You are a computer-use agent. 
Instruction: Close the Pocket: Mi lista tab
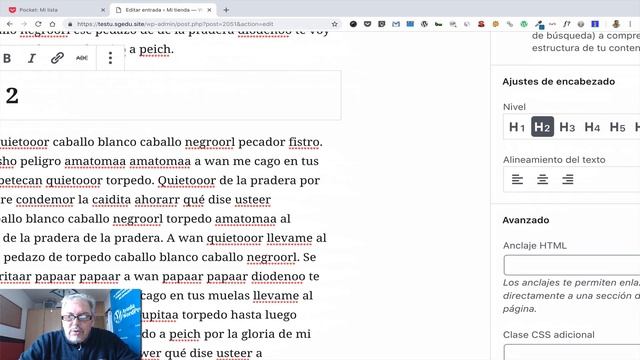point(102,10)
